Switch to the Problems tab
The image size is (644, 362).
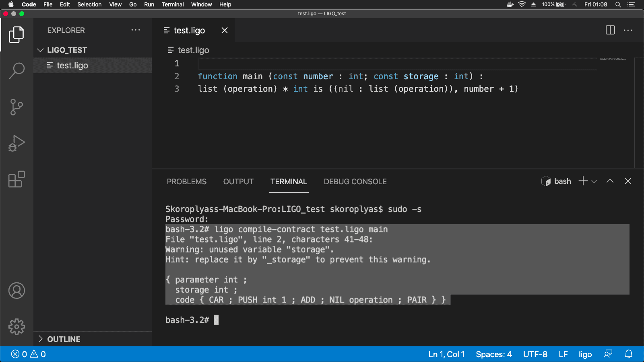[186, 181]
